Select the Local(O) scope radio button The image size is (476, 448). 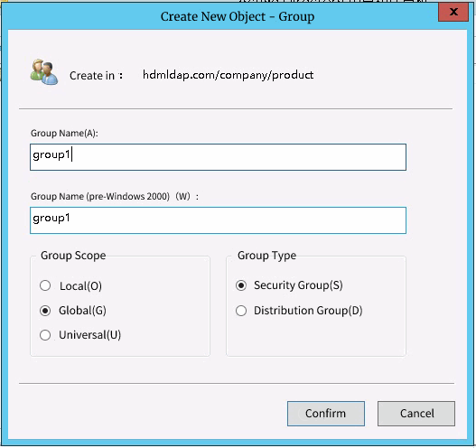point(45,285)
